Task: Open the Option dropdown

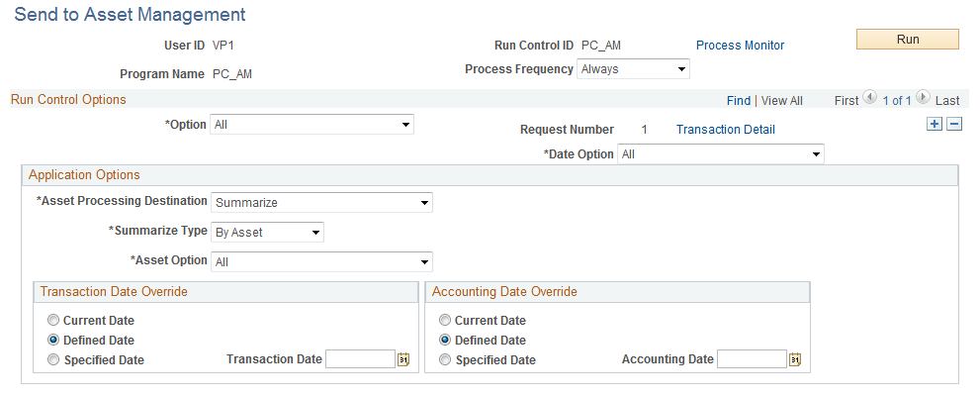Action: tap(312, 125)
